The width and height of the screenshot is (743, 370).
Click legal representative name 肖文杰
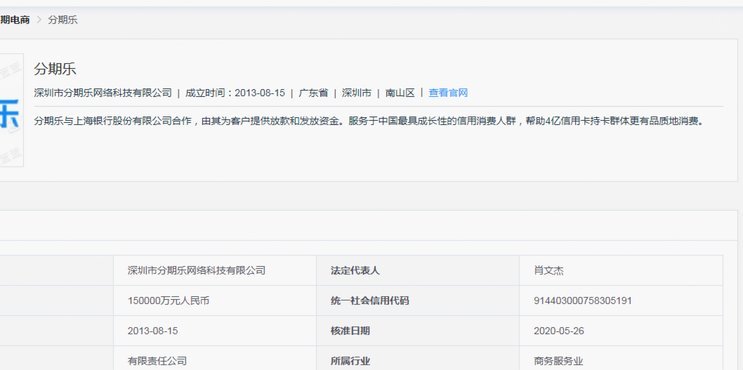point(549,271)
